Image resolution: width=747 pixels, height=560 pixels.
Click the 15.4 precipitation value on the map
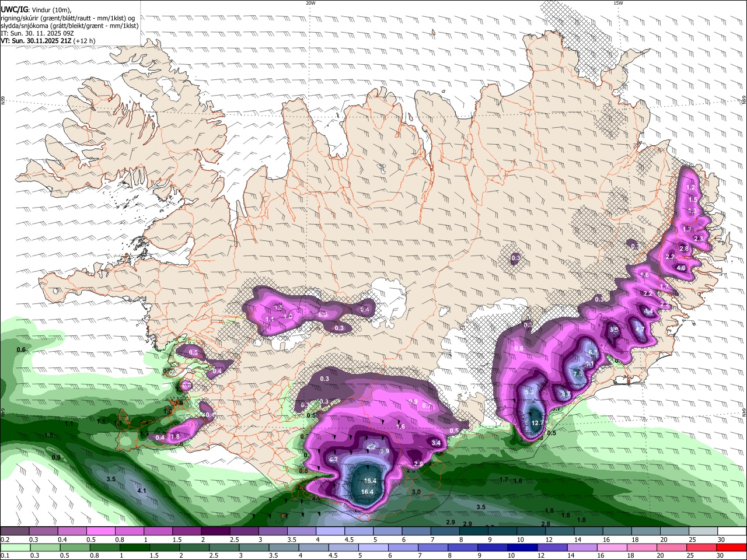tap(370, 481)
